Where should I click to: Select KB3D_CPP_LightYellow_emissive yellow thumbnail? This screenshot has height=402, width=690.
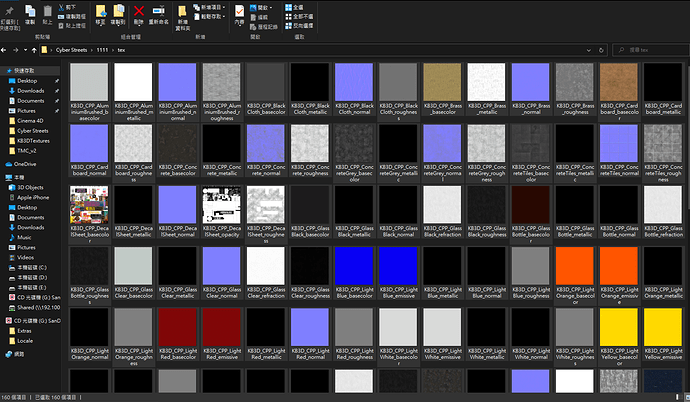(x=663, y=327)
